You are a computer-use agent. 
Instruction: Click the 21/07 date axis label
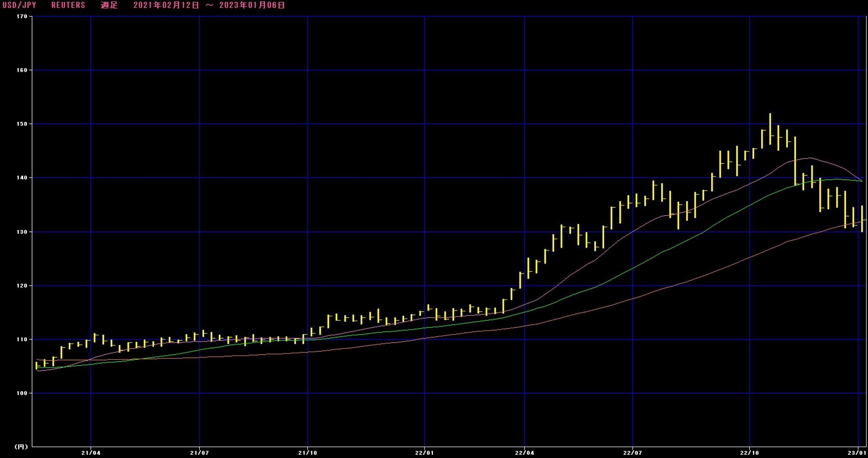199,453
